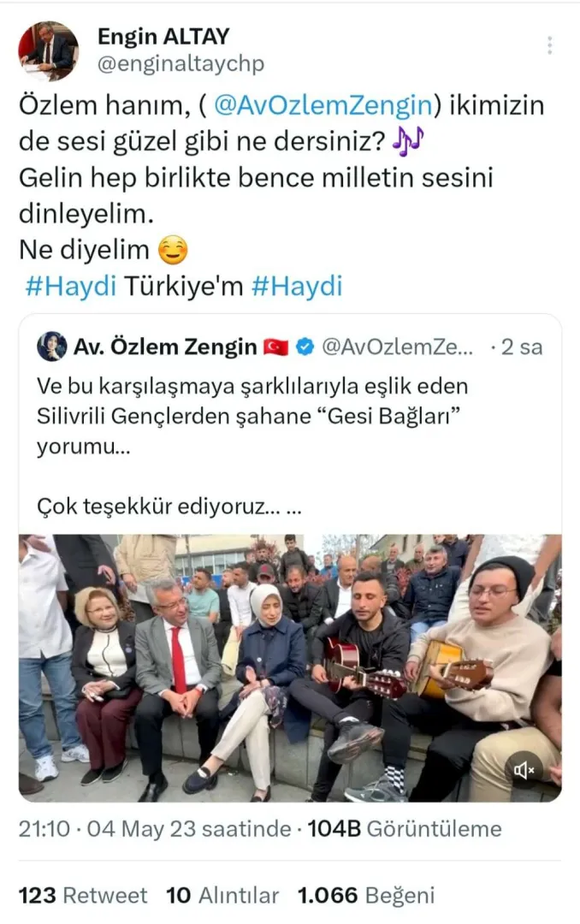
Task: Open the @enginaltaychp handle
Action: (181, 63)
